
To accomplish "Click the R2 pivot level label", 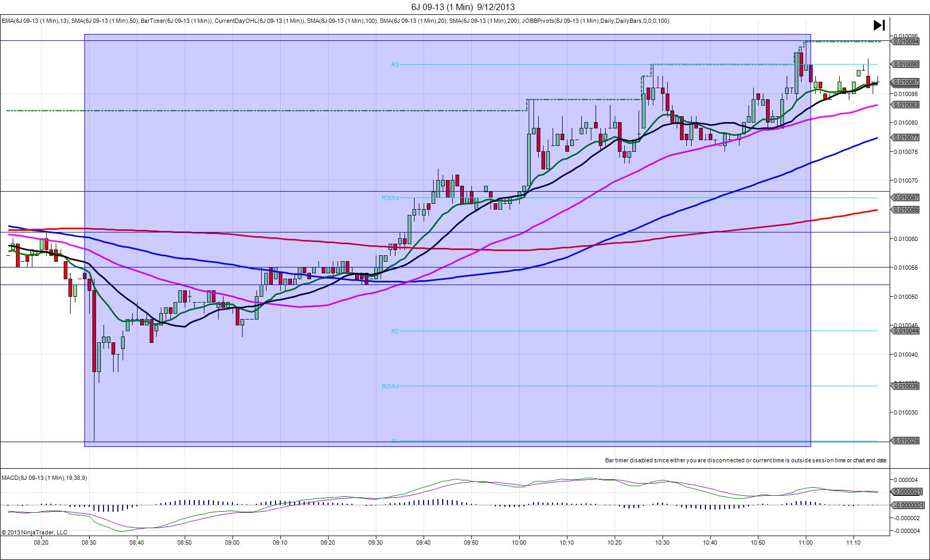I will (x=395, y=331).
